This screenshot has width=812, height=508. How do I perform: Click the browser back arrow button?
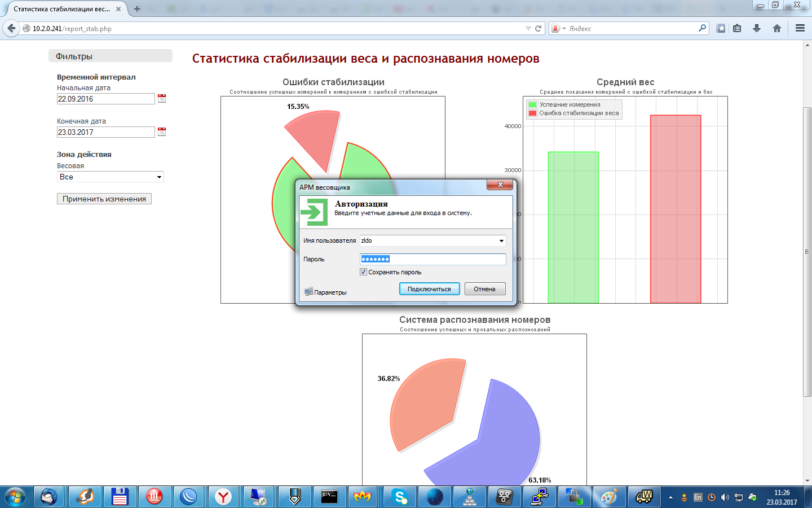[11, 28]
